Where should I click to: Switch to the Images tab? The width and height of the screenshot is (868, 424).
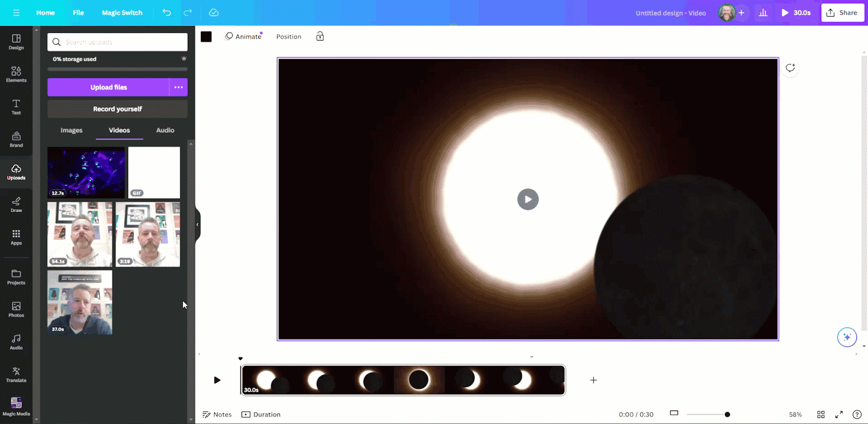[x=72, y=130]
